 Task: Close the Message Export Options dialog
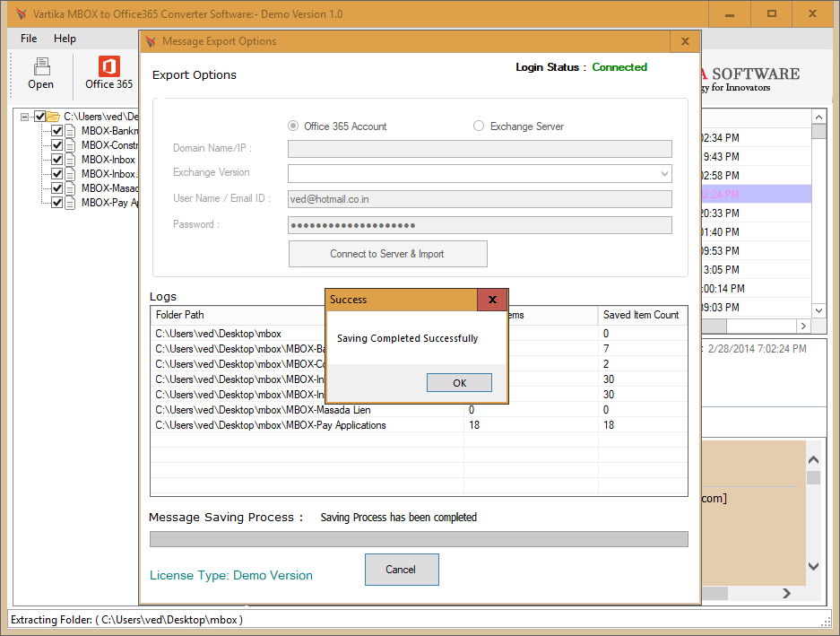click(x=685, y=41)
